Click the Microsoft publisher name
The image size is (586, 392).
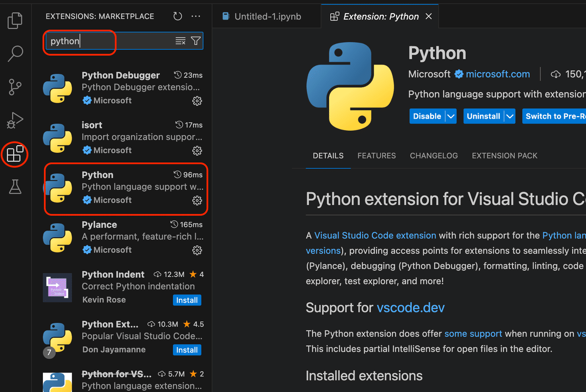pos(429,74)
